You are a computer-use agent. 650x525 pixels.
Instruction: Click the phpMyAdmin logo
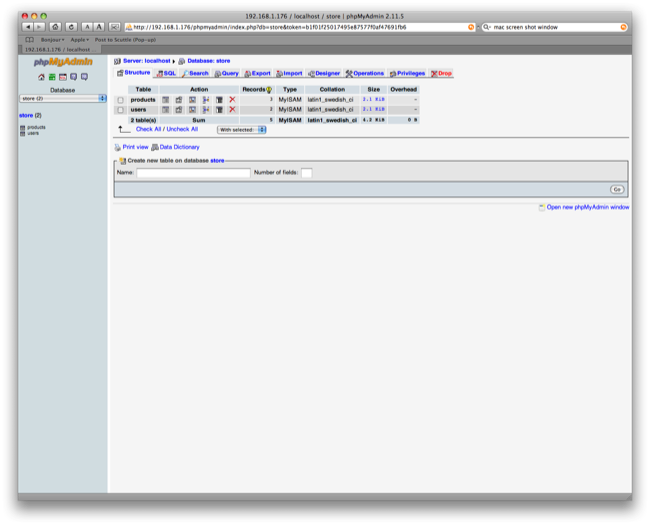point(63,62)
